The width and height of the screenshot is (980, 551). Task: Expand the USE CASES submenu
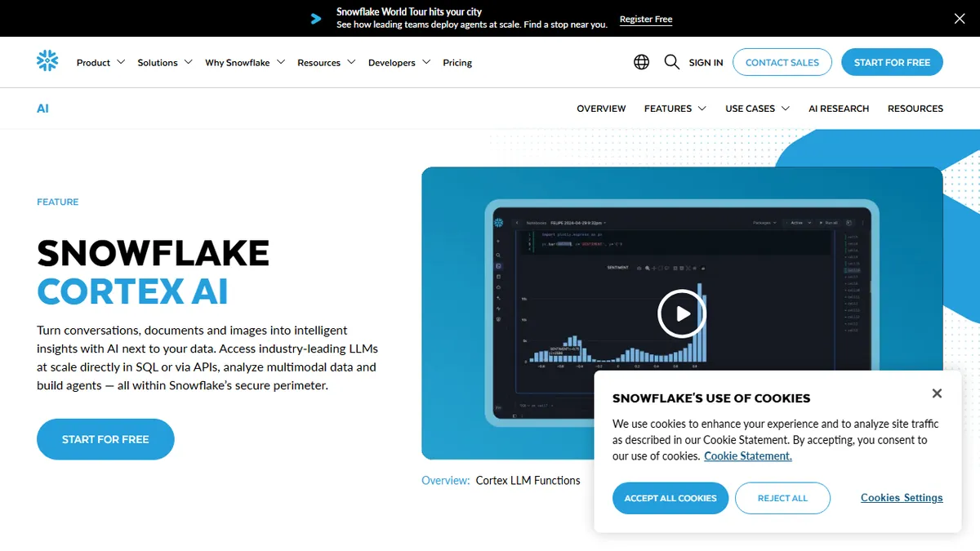[758, 108]
